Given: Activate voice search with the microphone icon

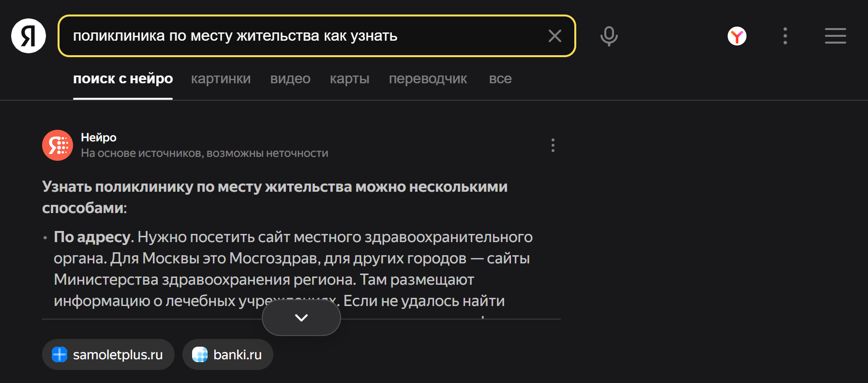Looking at the screenshot, I should pyautogui.click(x=609, y=35).
